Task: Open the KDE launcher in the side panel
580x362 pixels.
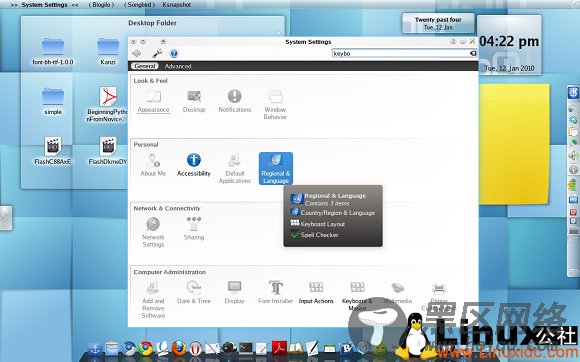Action: [x=573, y=92]
